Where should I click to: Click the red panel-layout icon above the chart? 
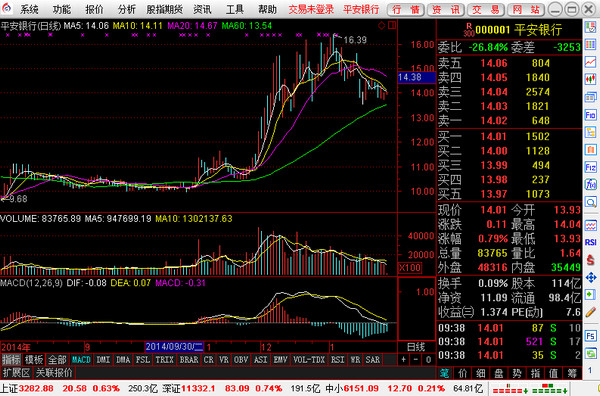coord(392,26)
